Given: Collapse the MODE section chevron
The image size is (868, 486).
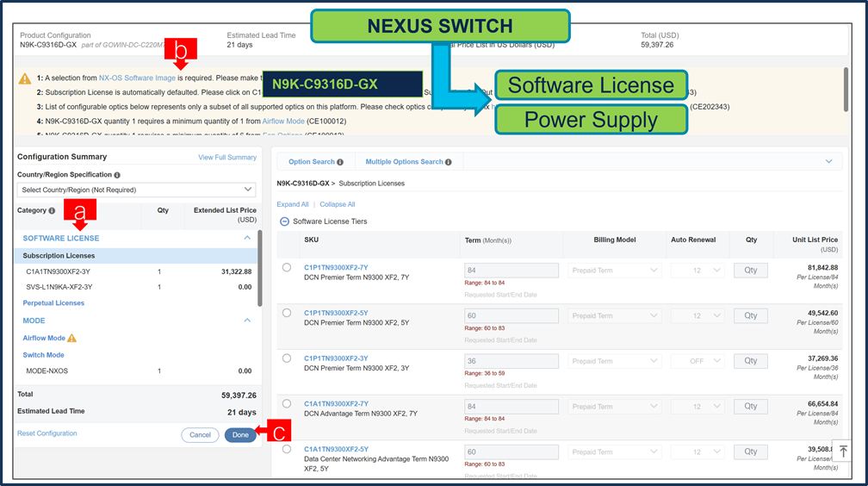Looking at the screenshot, I should 247,321.
